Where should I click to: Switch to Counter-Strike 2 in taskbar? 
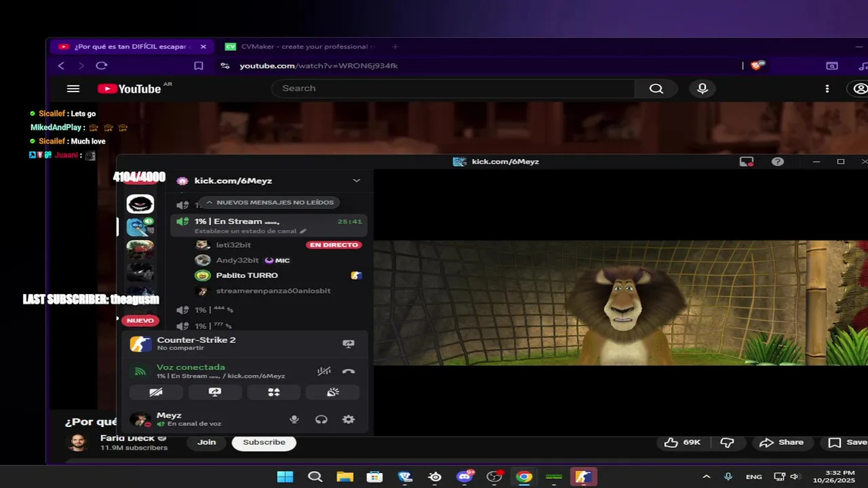coord(583,476)
